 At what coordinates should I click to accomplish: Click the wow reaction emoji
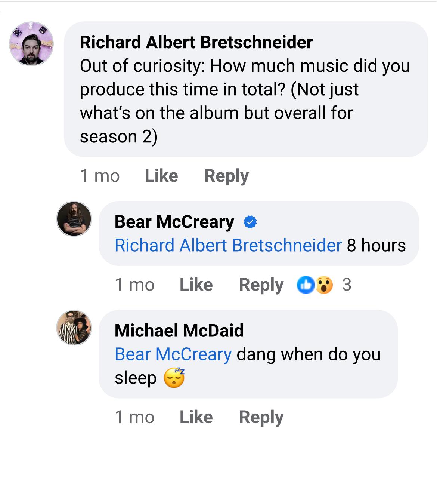pyautogui.click(x=324, y=285)
